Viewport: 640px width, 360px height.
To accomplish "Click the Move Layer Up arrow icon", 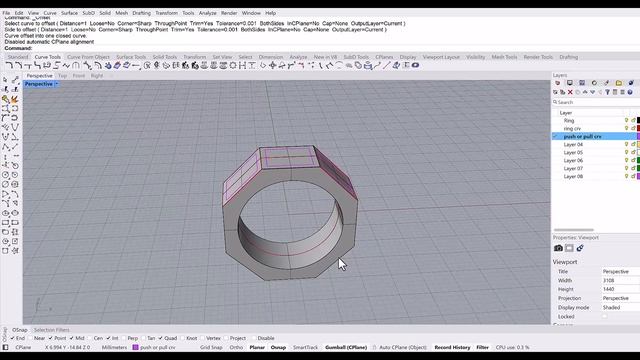I will 585,92.
